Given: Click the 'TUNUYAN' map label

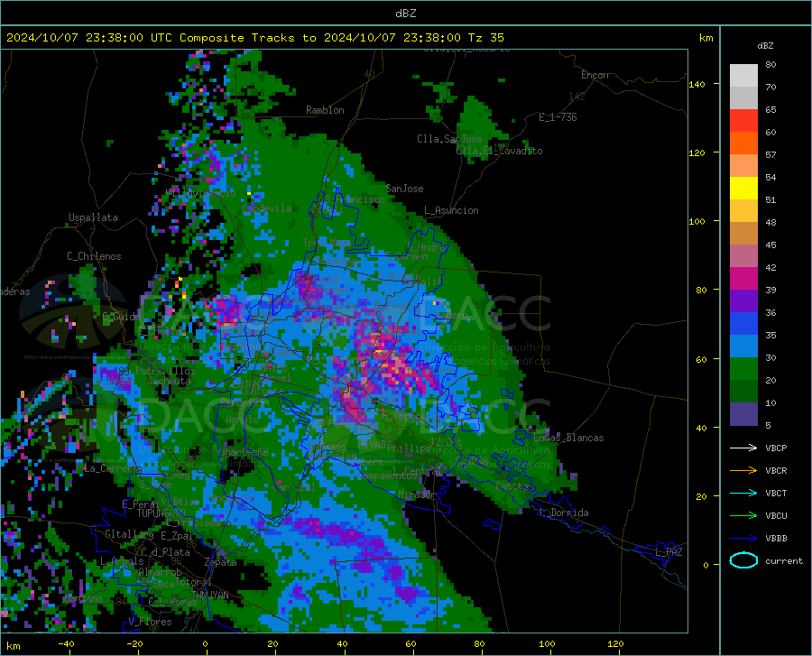Looking at the screenshot, I should (209, 596).
